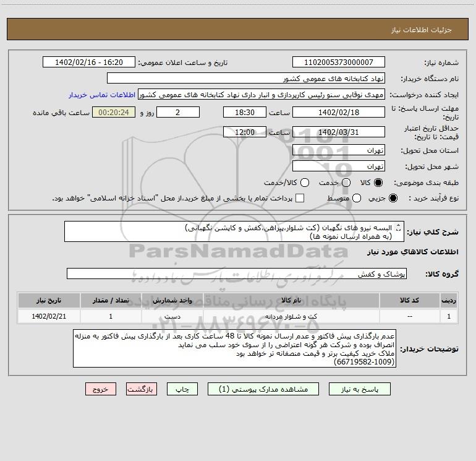The image size is (476, 461).
Task: Click the واحد شمارش column header
Action: (x=172, y=300)
